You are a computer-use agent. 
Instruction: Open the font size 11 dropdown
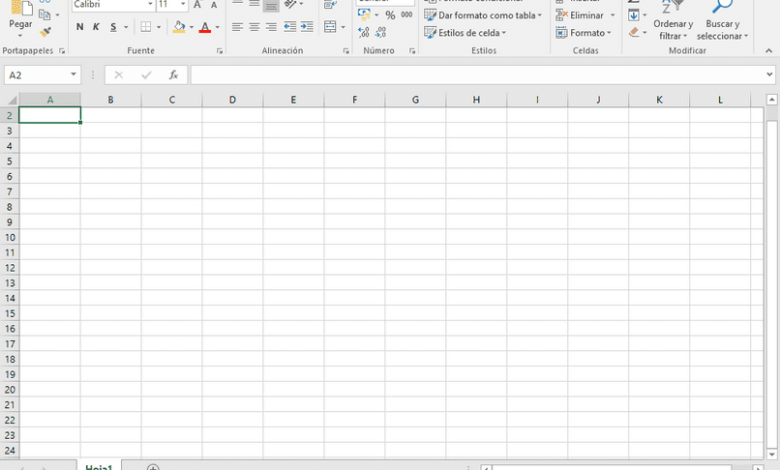[183, 4]
